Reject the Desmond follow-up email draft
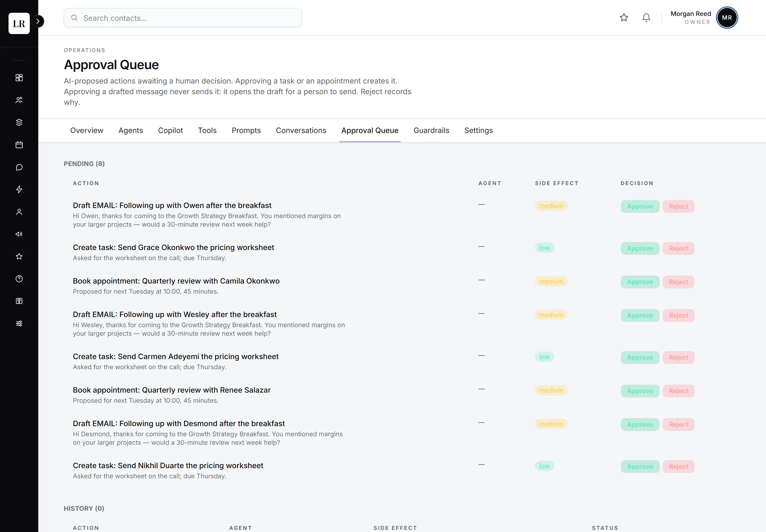Viewport: 766px width, 532px height. [x=678, y=424]
